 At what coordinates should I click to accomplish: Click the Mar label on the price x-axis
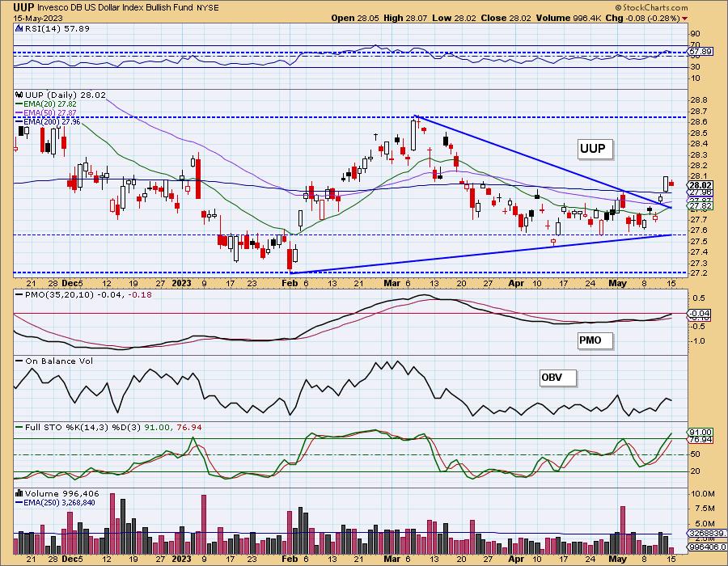[x=392, y=283]
